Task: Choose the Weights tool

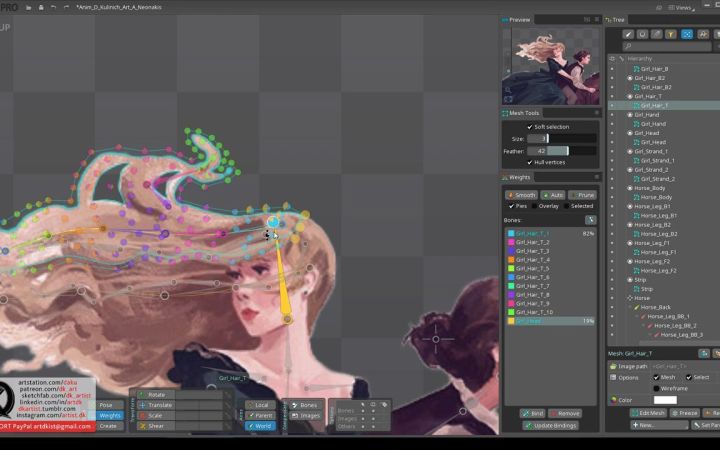Action: [109, 416]
